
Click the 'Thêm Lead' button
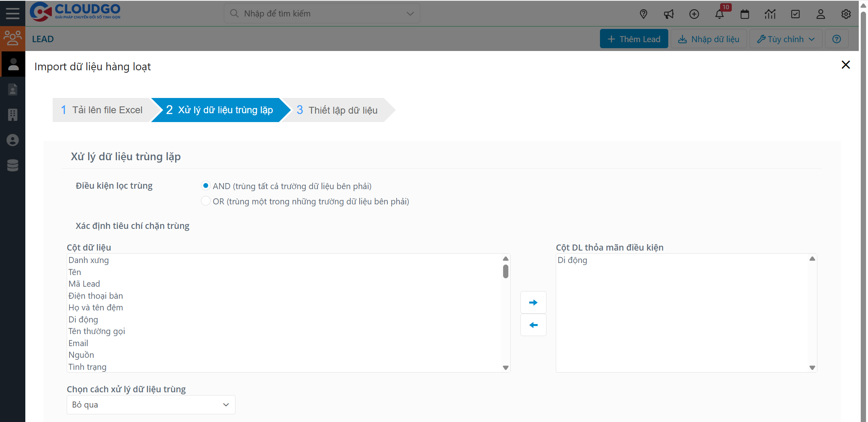point(634,39)
